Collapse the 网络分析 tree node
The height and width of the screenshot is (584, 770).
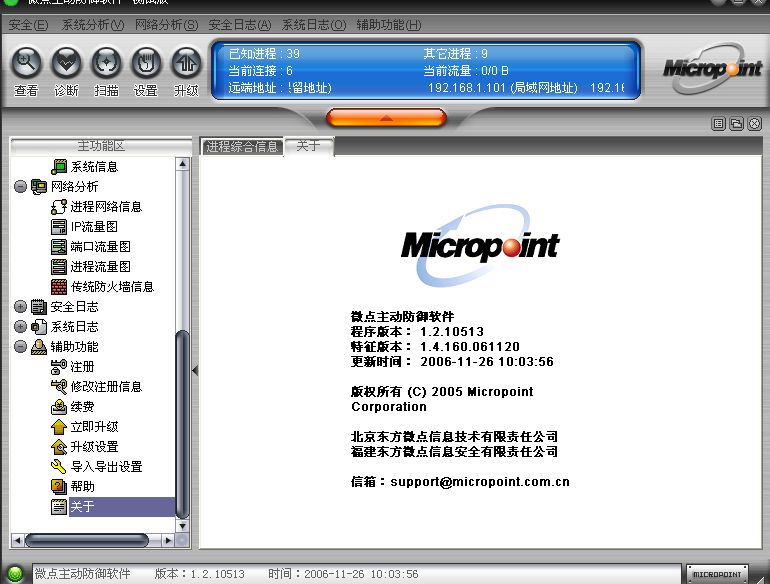click(20, 187)
